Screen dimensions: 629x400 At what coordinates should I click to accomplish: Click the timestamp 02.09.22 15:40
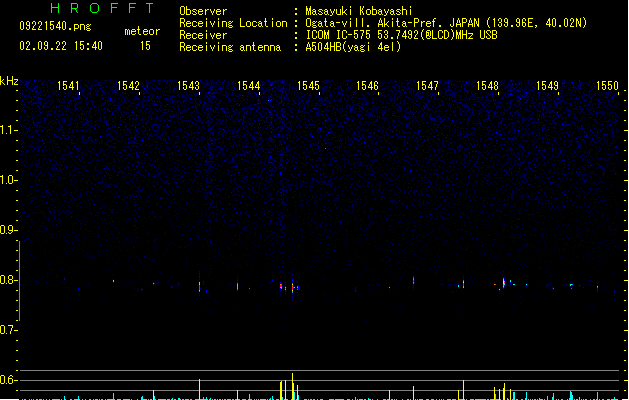pos(61,46)
